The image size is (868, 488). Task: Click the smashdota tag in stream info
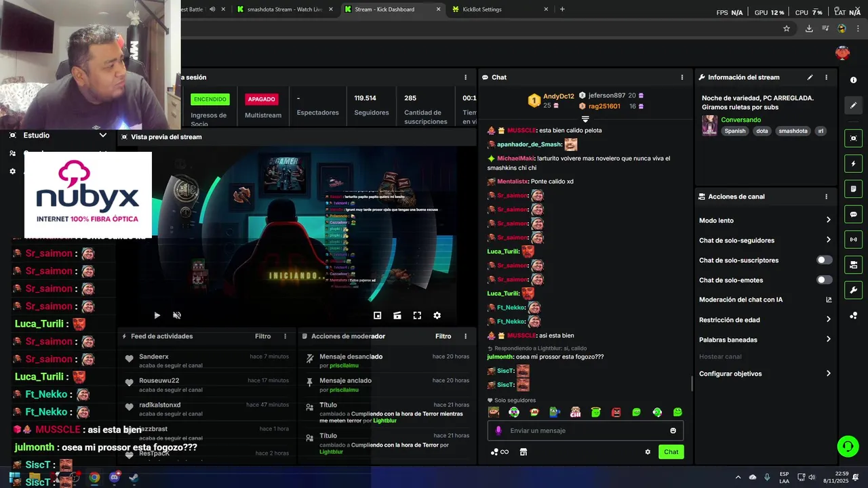(793, 131)
